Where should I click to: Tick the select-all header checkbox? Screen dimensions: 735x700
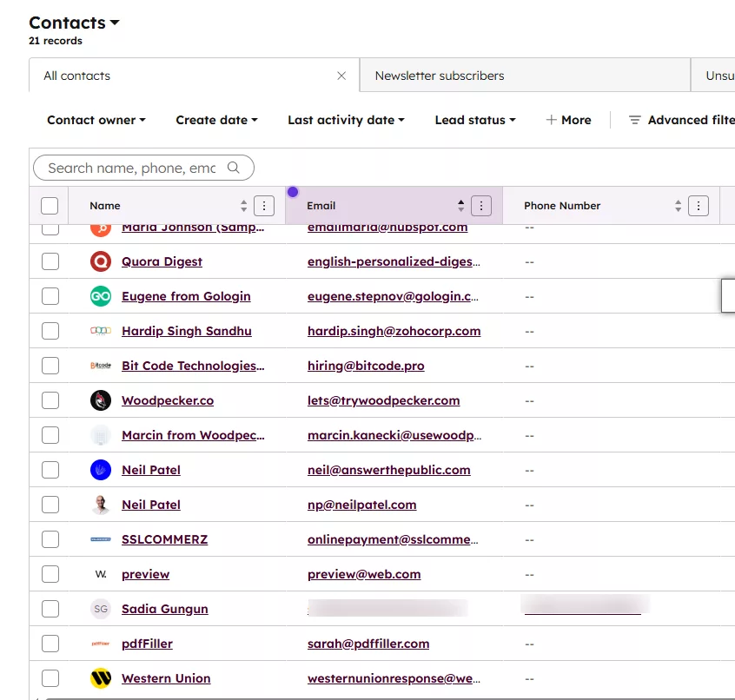pyautogui.click(x=50, y=206)
